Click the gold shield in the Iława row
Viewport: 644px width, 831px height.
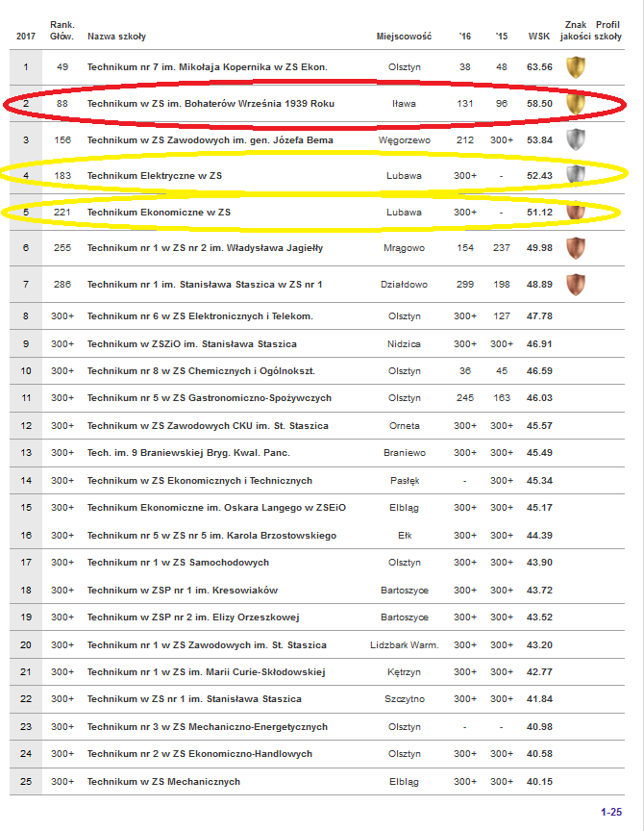[x=576, y=103]
